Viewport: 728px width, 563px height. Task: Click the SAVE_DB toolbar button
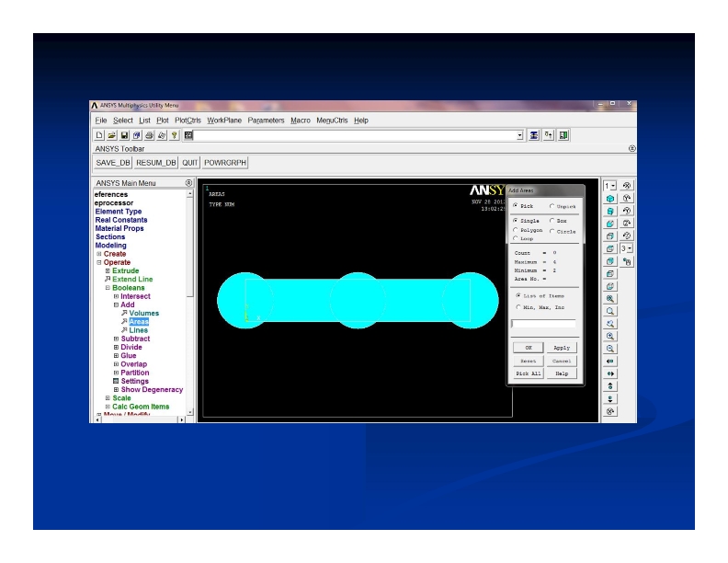(x=113, y=163)
